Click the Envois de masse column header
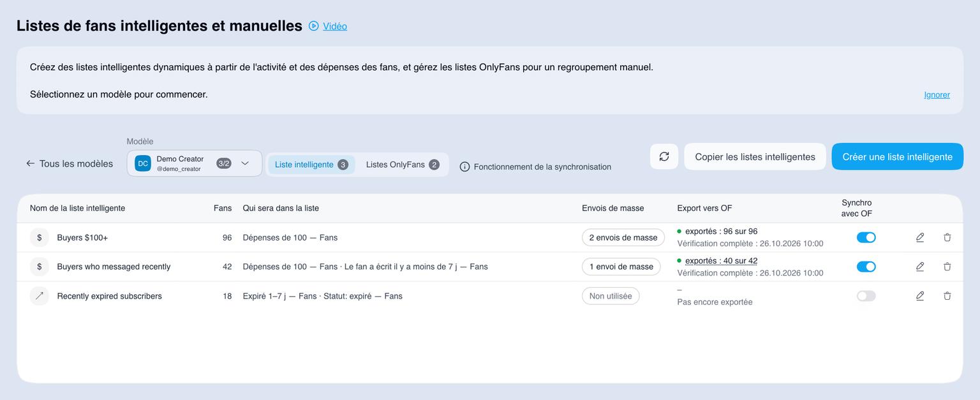The height and width of the screenshot is (400, 980). [x=612, y=208]
